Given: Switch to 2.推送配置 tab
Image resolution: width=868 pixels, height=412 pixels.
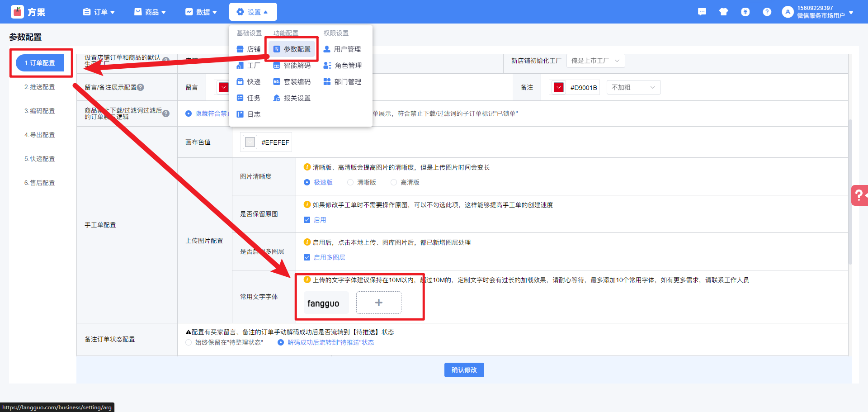Looking at the screenshot, I should click(40, 87).
